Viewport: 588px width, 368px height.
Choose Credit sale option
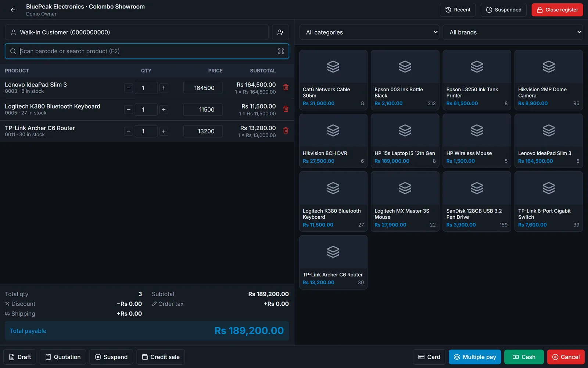[161, 357]
